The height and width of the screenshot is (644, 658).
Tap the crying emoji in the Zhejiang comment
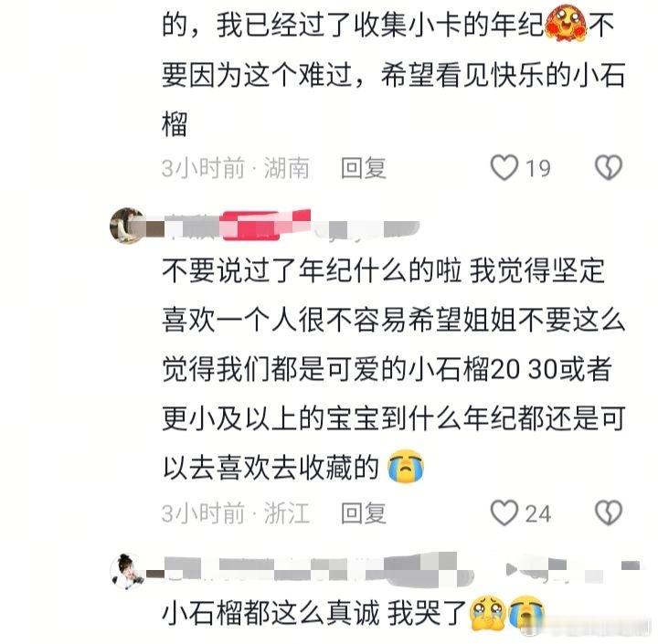(406, 466)
